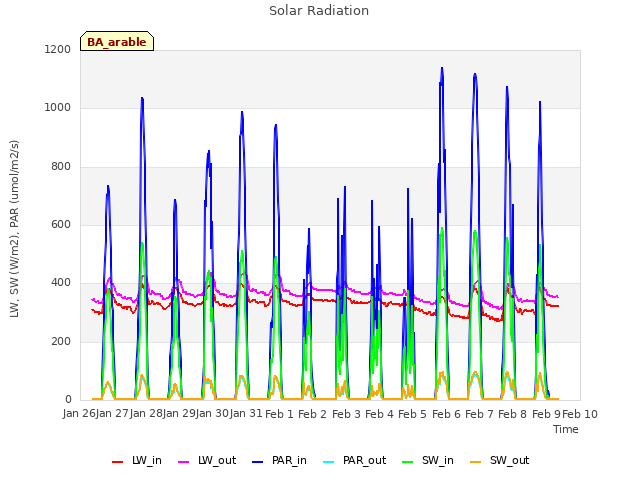Click the Feb 3 x-axis tick label
Viewport: 640px width, 480px height.
(346, 414)
